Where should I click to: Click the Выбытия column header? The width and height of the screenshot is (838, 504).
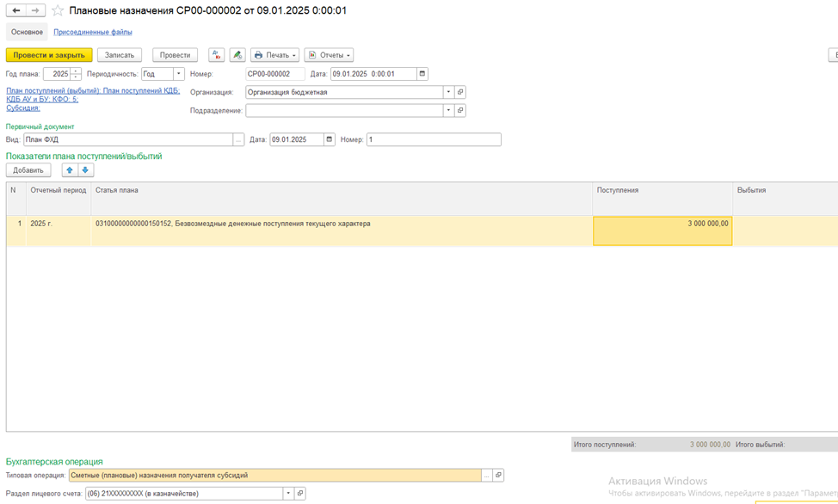click(x=786, y=199)
